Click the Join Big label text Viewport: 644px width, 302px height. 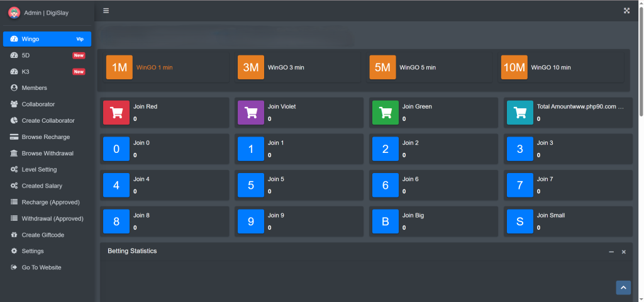point(413,215)
